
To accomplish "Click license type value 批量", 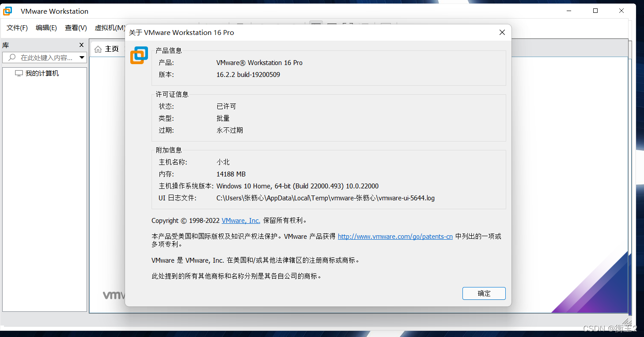I will point(223,118).
